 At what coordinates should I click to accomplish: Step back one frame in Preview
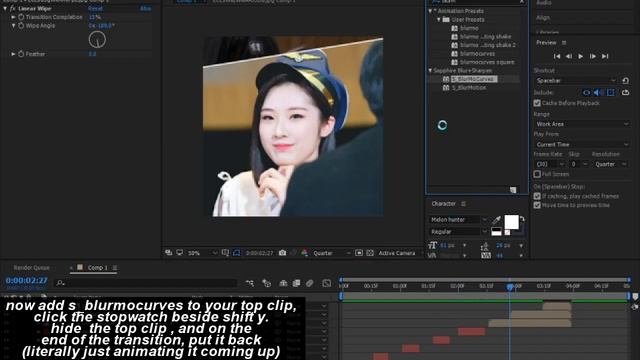[x=569, y=56]
